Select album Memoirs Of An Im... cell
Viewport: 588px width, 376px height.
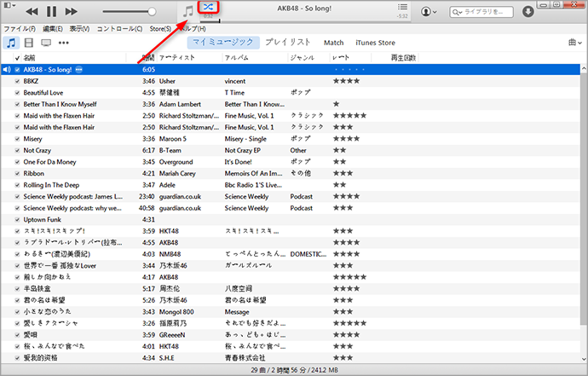pyautogui.click(x=253, y=173)
